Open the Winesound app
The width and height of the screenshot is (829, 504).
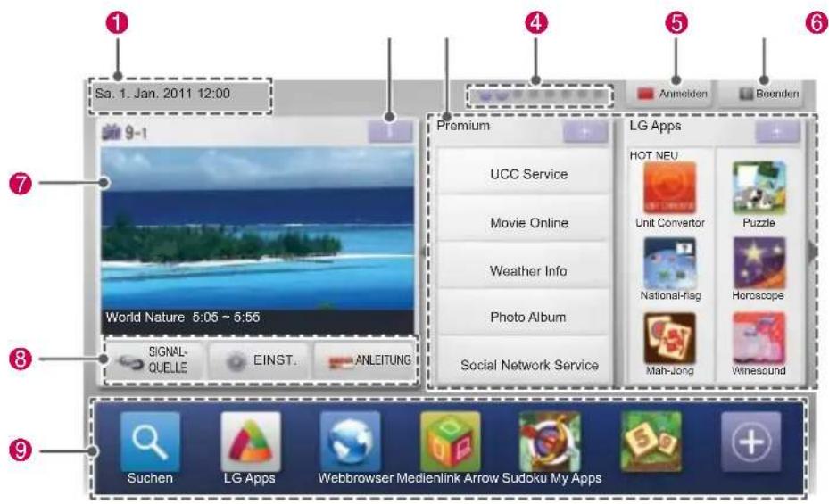pos(759,338)
